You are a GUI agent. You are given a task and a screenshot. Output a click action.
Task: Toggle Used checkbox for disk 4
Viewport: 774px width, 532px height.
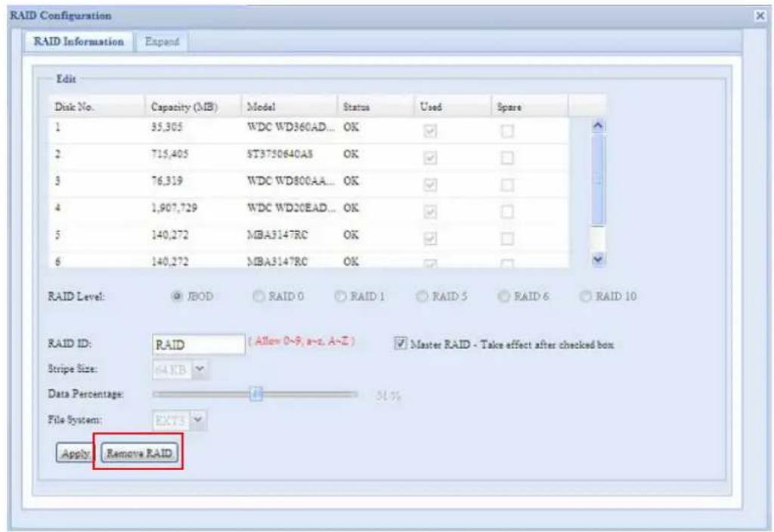430,212
